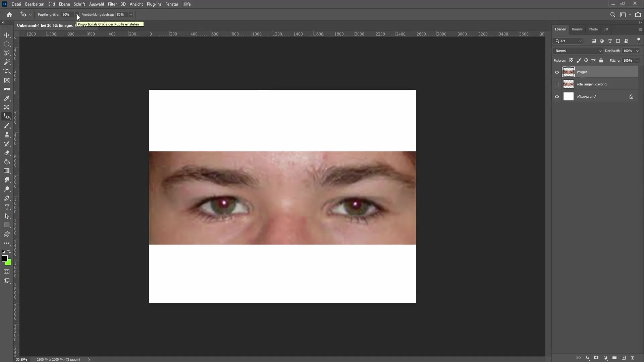Click the rote_augen_davor-1 layer thumbnail
The image size is (644, 362).
(569, 84)
